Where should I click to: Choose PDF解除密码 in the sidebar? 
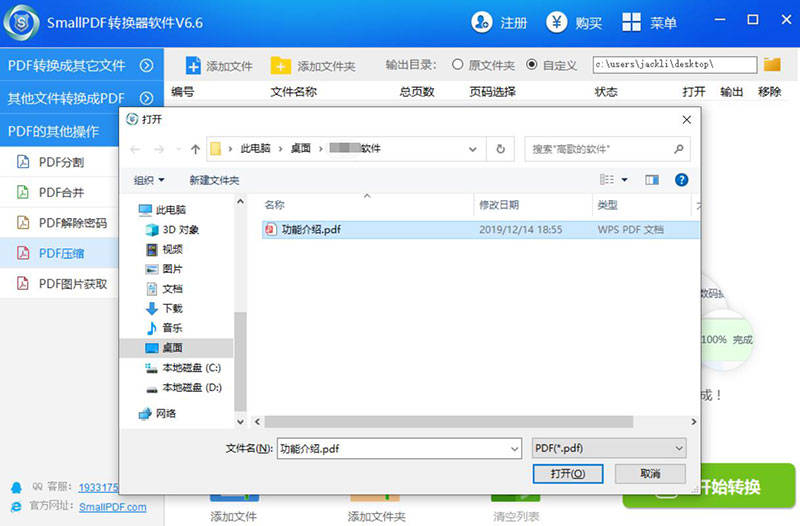tap(59, 223)
